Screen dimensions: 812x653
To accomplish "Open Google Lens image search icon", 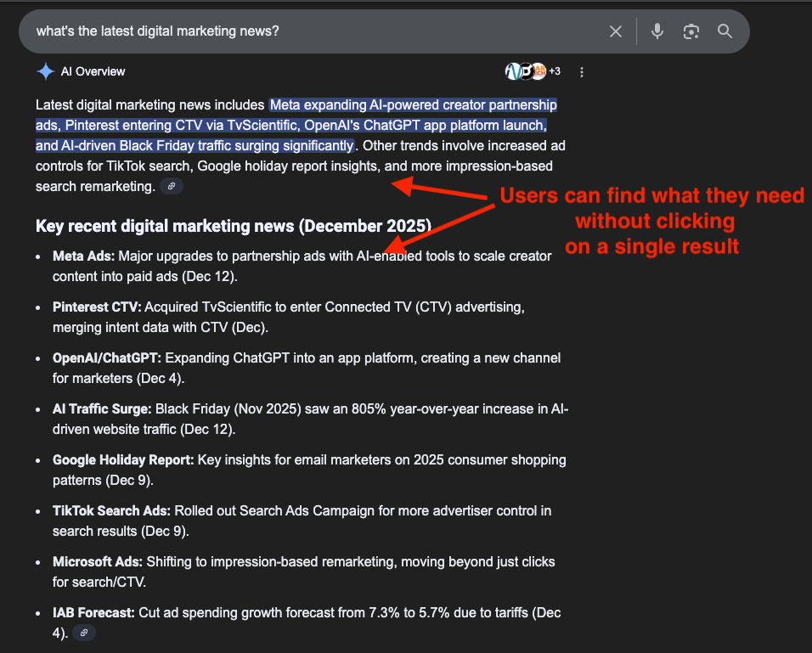I will tap(691, 31).
